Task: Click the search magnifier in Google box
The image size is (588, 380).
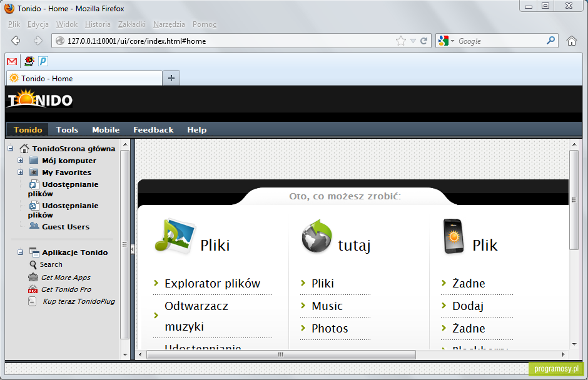Action: (551, 40)
